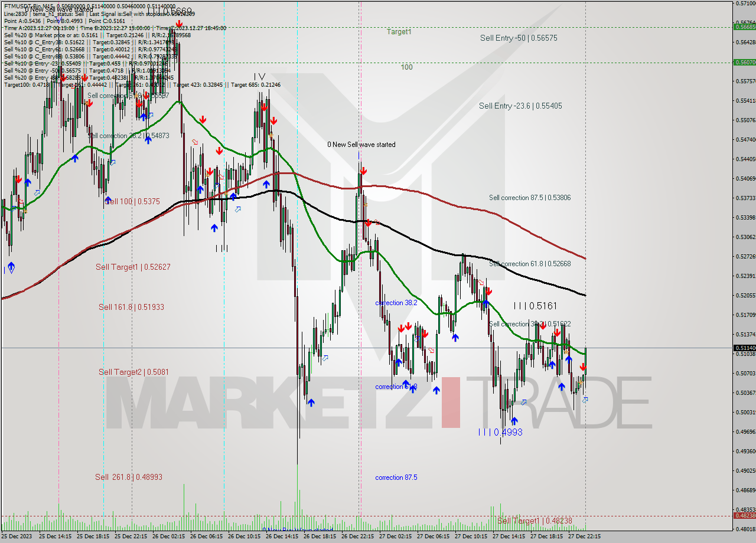This screenshot has height=543, width=756.
Task: Click green price tag 0.56070 on axis
Action: pos(744,62)
